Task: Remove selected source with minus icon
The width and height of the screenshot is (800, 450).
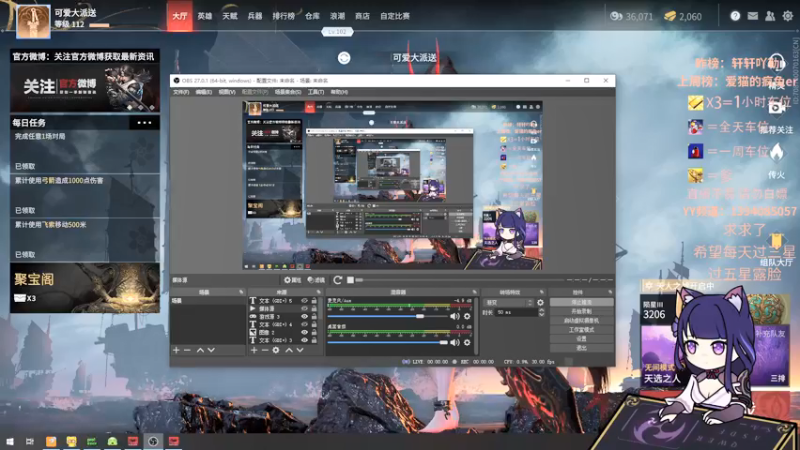Action: point(265,351)
